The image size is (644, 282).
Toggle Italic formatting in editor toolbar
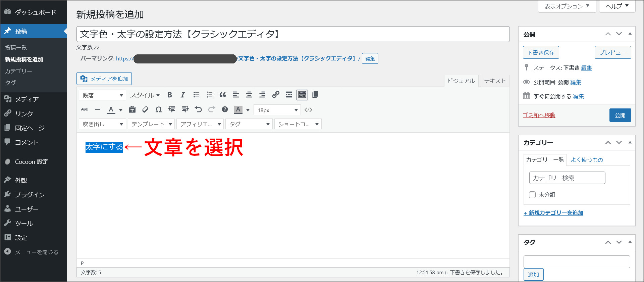183,95
